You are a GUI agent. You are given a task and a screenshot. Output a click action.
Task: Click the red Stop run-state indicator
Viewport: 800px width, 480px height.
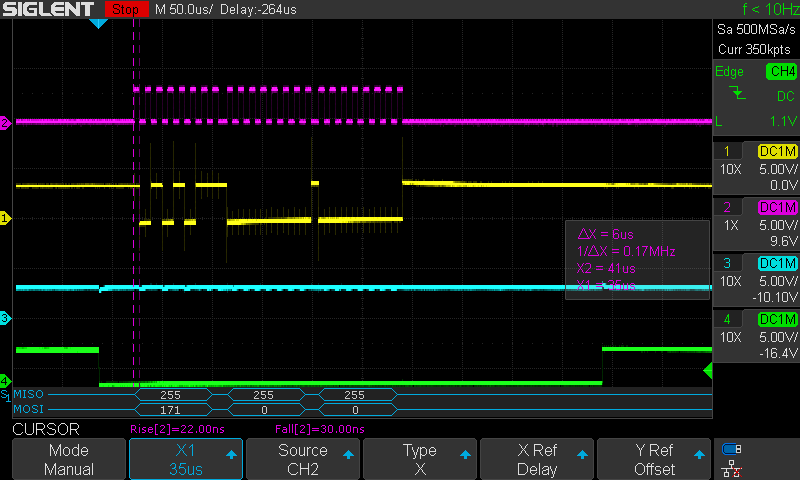click(126, 9)
